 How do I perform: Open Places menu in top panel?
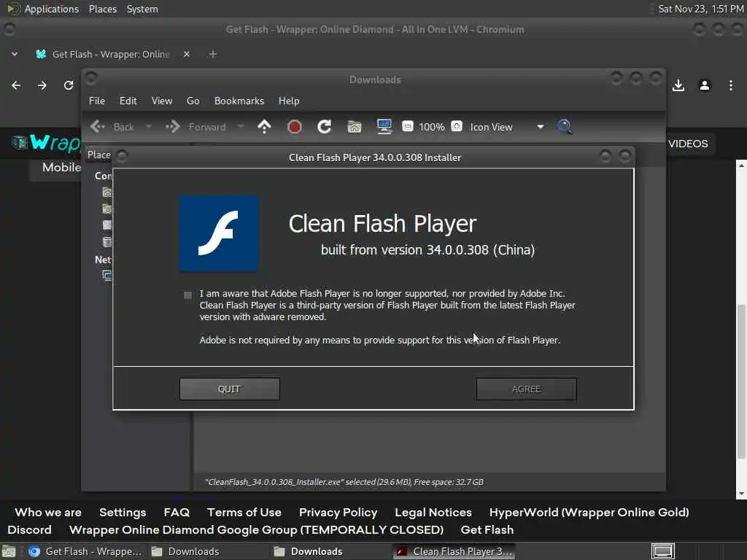pyautogui.click(x=103, y=9)
